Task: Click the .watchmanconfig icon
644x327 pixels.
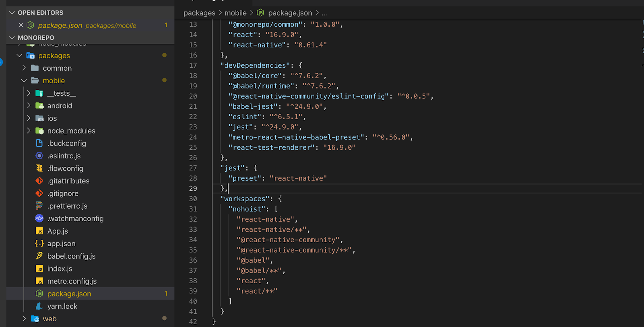Action: tap(39, 218)
